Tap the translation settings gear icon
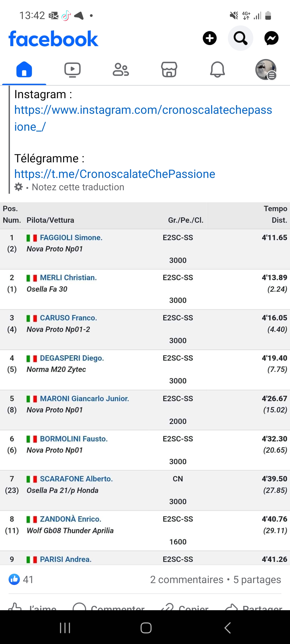Screen dimensions: 290x644 [x=18, y=187]
